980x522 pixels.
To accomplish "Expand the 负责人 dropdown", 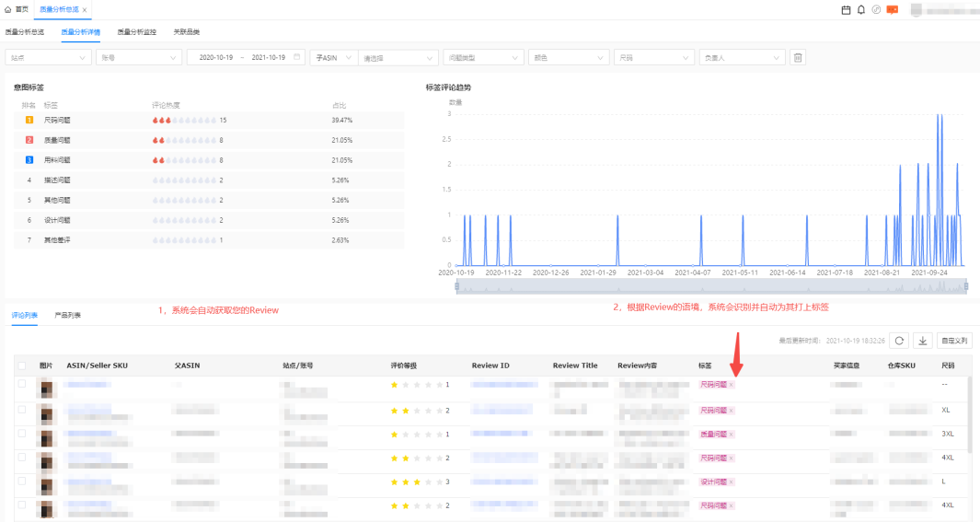I will 744,57.
